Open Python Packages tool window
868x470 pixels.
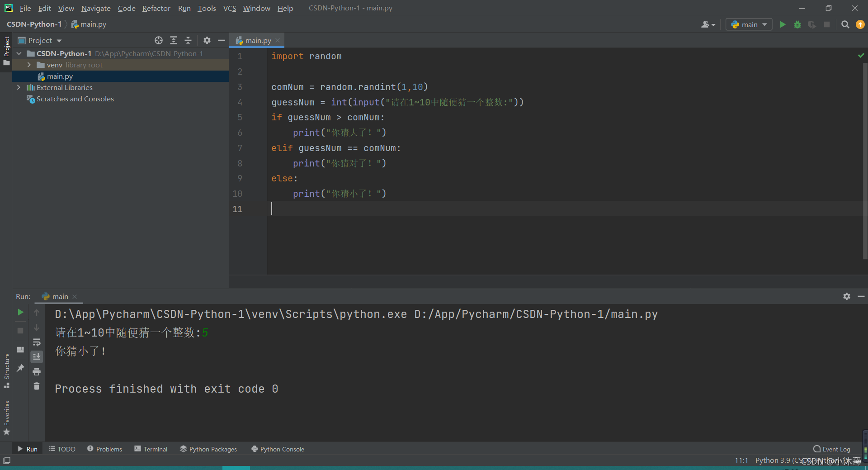208,449
